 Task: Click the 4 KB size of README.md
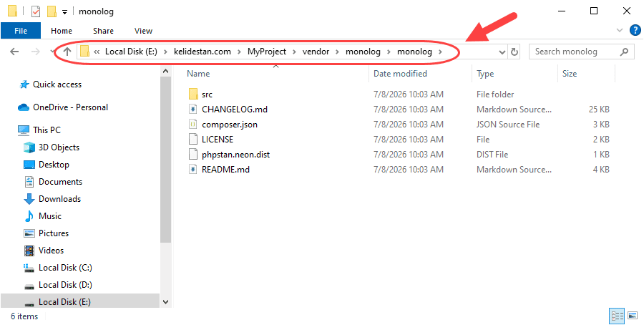pos(601,170)
